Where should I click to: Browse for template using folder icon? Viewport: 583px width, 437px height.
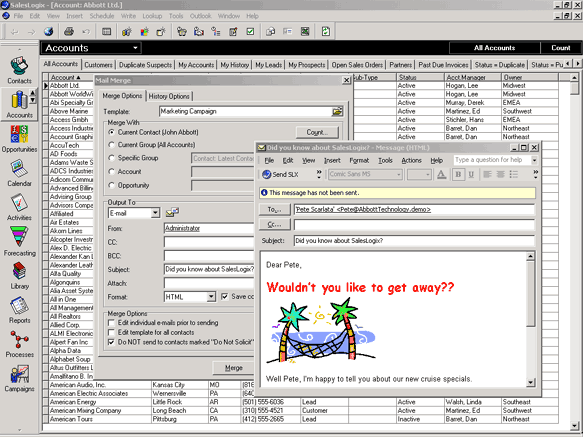point(337,111)
